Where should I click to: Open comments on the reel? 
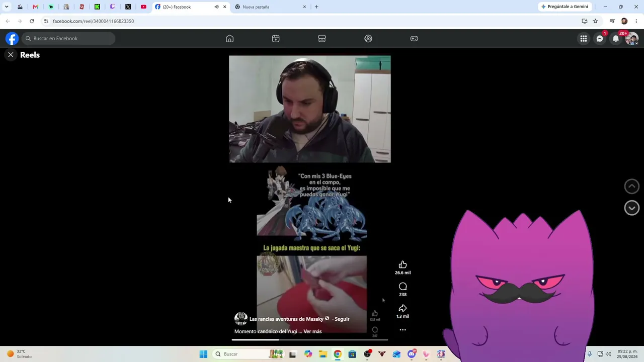(x=403, y=287)
